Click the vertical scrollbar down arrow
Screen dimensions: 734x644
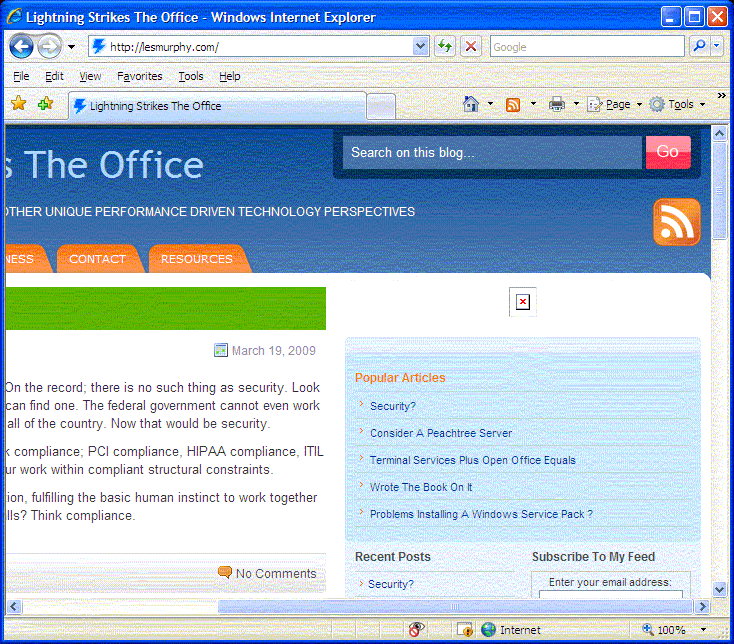click(x=719, y=589)
